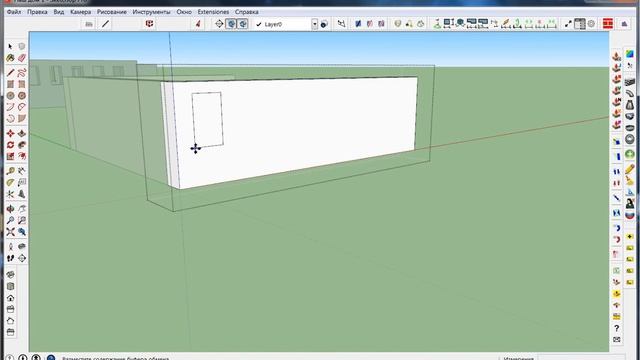Pick the Dimension tool
The width and height of the screenshot is (640, 360).
coord(22,171)
